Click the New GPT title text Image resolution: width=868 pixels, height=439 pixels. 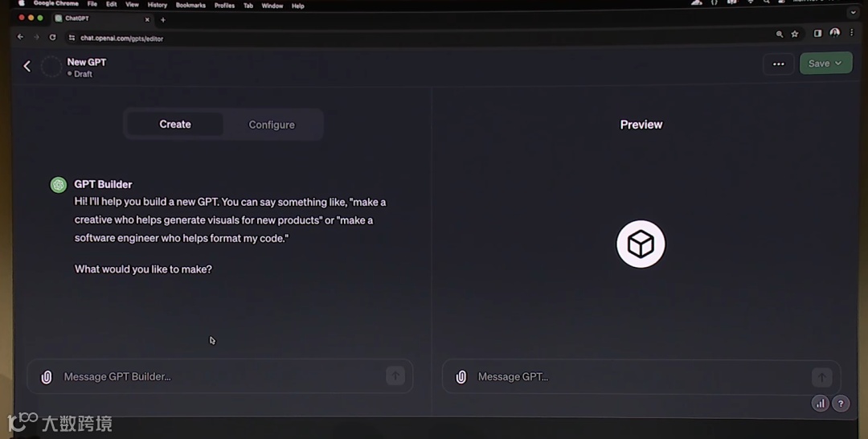pyautogui.click(x=86, y=62)
